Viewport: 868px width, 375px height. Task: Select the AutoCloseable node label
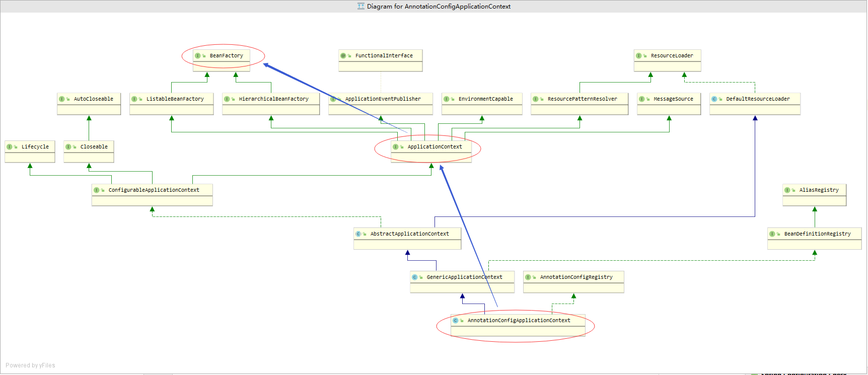94,99
